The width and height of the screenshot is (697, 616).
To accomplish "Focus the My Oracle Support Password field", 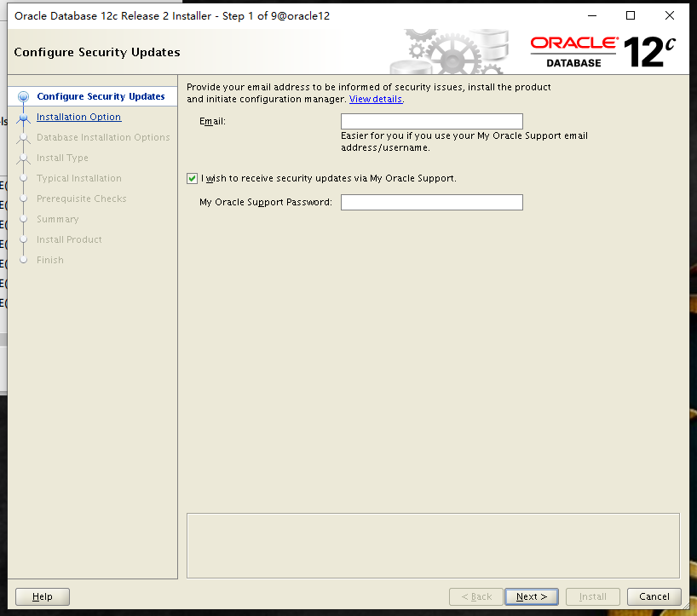I will tap(432, 202).
